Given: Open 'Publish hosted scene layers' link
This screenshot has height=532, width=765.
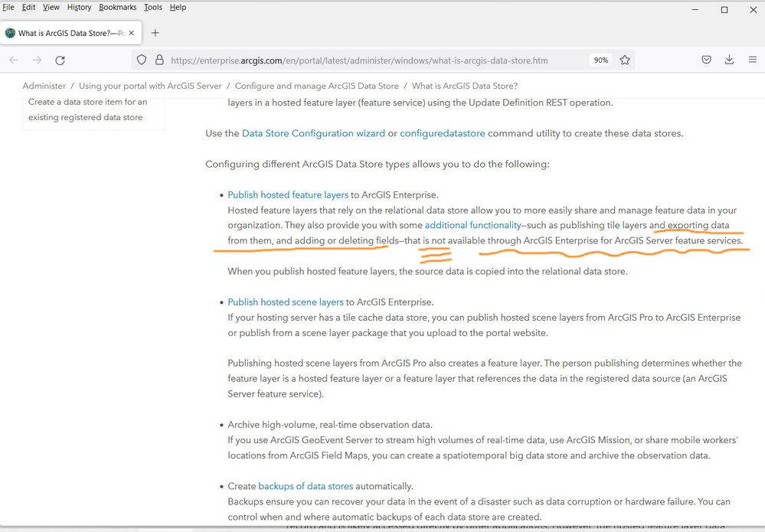Looking at the screenshot, I should pos(286,302).
